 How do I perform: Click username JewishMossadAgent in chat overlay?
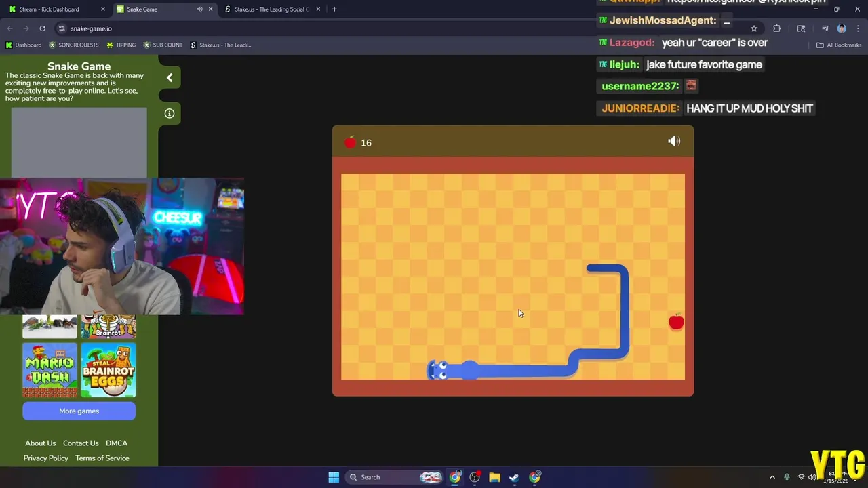(x=663, y=20)
